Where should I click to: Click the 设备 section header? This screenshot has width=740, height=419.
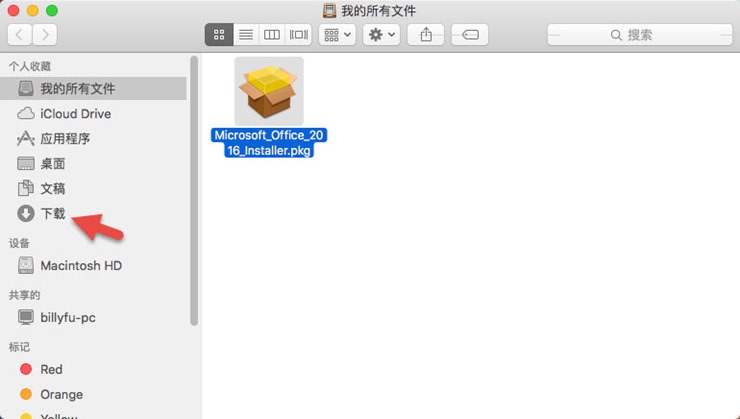pyautogui.click(x=19, y=243)
